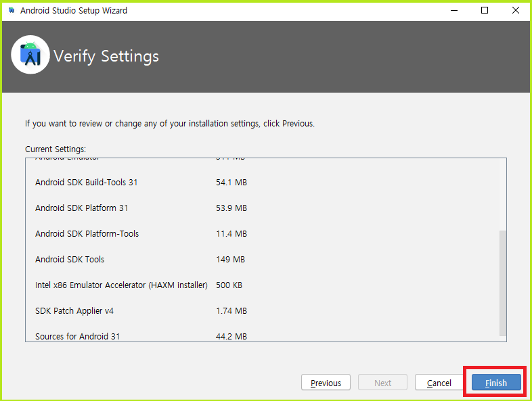532x401 pixels.
Task: Maximize the Setup Wizard window
Action: [485, 10]
